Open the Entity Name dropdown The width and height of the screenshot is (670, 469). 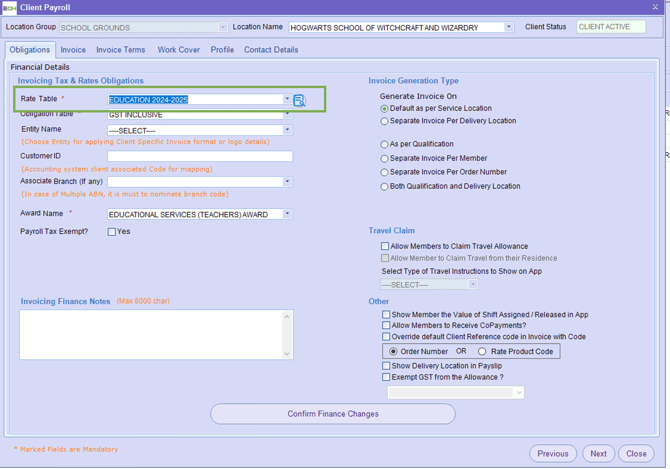click(287, 130)
